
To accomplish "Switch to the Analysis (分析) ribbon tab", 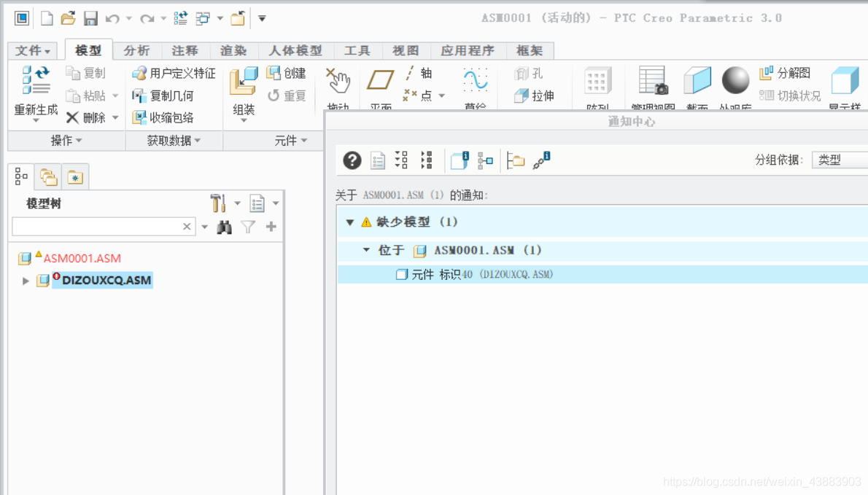I will tap(136, 50).
